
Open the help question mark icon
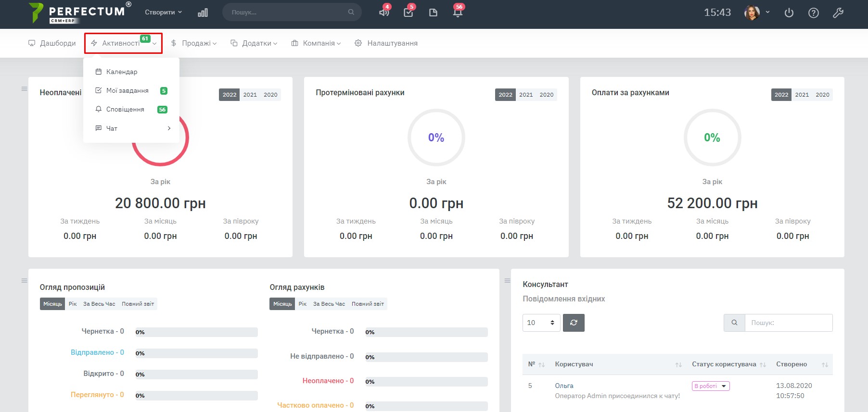click(813, 13)
